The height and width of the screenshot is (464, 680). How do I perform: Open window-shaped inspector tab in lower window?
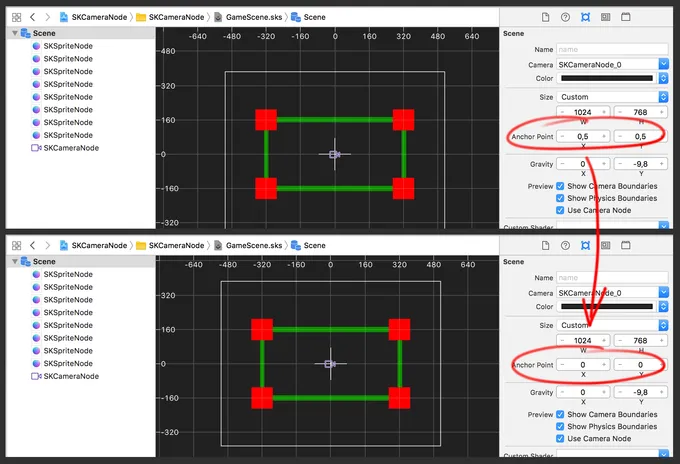(625, 245)
